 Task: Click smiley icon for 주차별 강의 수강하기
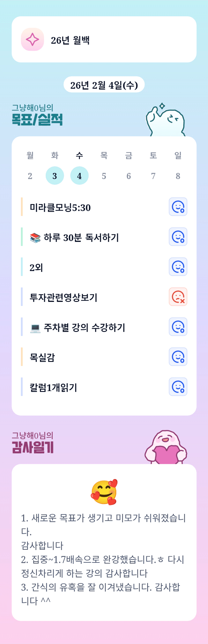click(x=178, y=327)
